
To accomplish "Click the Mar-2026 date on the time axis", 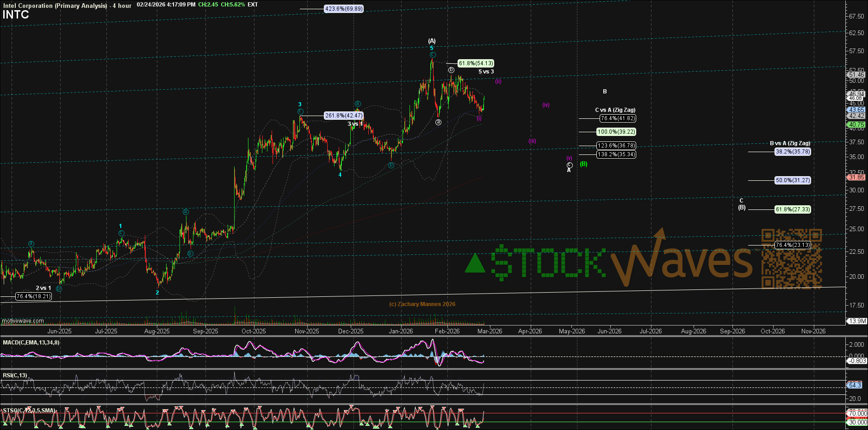I will (x=490, y=331).
